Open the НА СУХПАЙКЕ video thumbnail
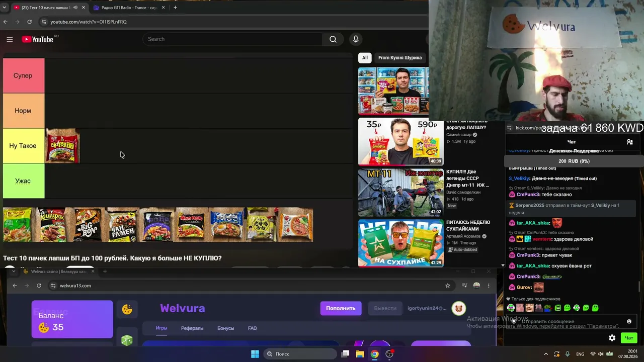 400,243
